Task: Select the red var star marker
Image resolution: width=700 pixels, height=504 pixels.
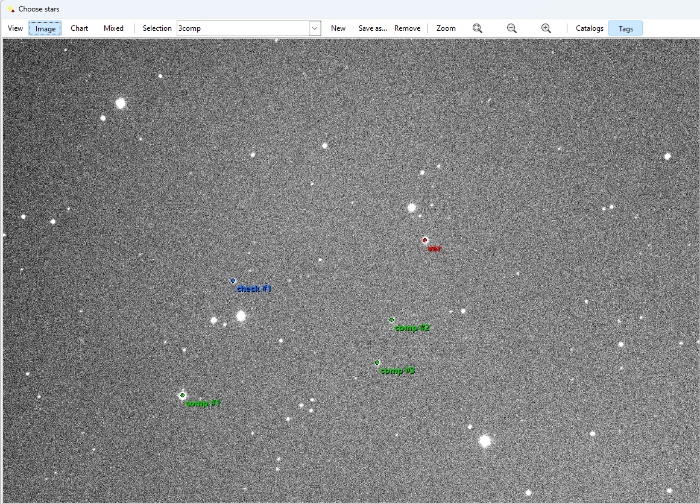Action: (425, 240)
